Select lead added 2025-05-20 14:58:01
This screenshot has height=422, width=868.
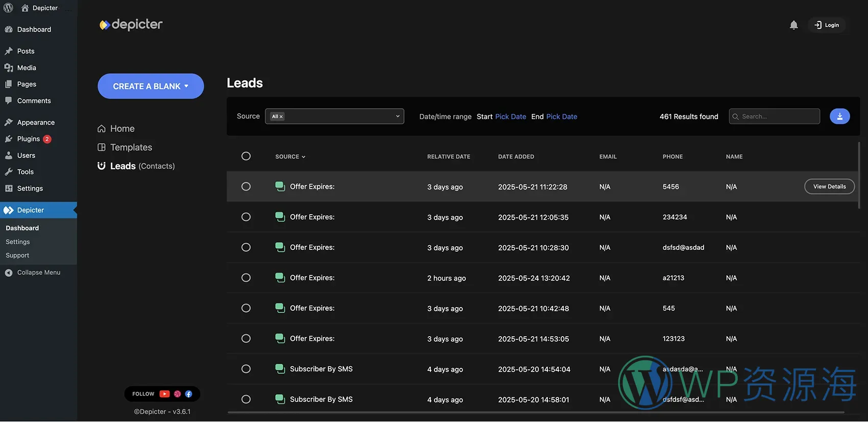246,400
